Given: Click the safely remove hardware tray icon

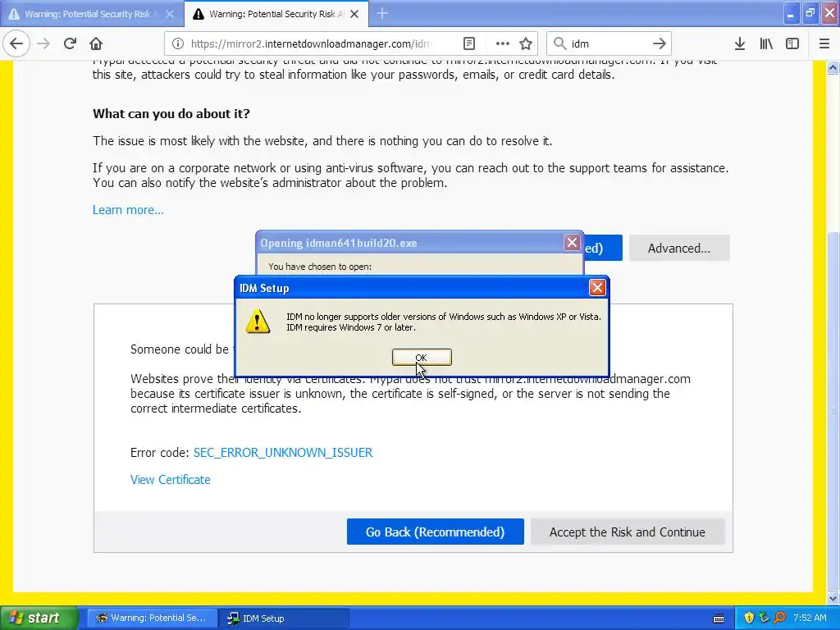Looking at the screenshot, I should 764,618.
